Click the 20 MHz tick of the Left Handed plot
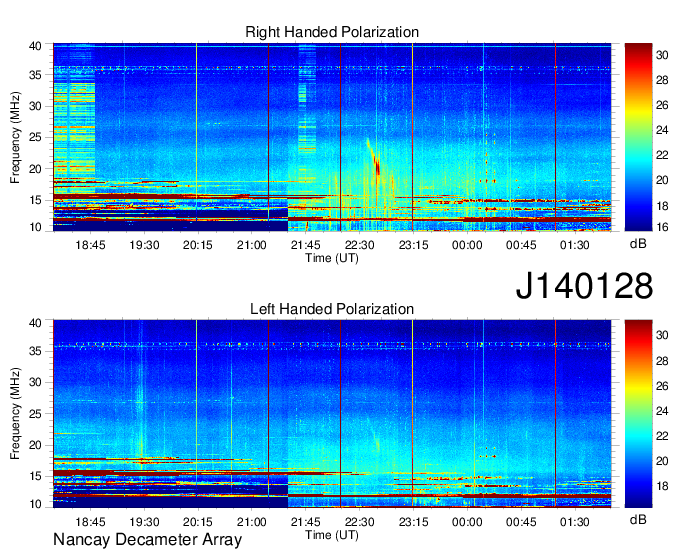 pos(35,445)
